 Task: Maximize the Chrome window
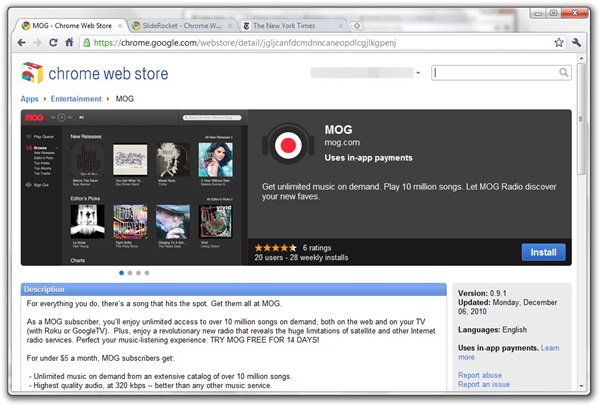click(553, 13)
